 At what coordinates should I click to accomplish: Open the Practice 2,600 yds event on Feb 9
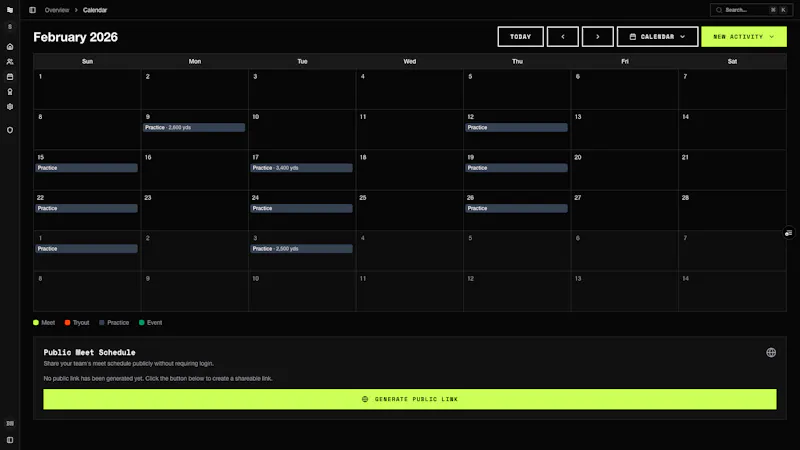[x=194, y=128]
